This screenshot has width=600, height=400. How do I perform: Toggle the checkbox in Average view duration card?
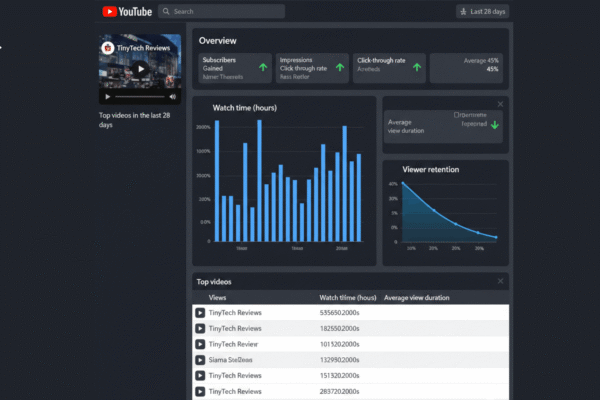pyautogui.click(x=456, y=115)
